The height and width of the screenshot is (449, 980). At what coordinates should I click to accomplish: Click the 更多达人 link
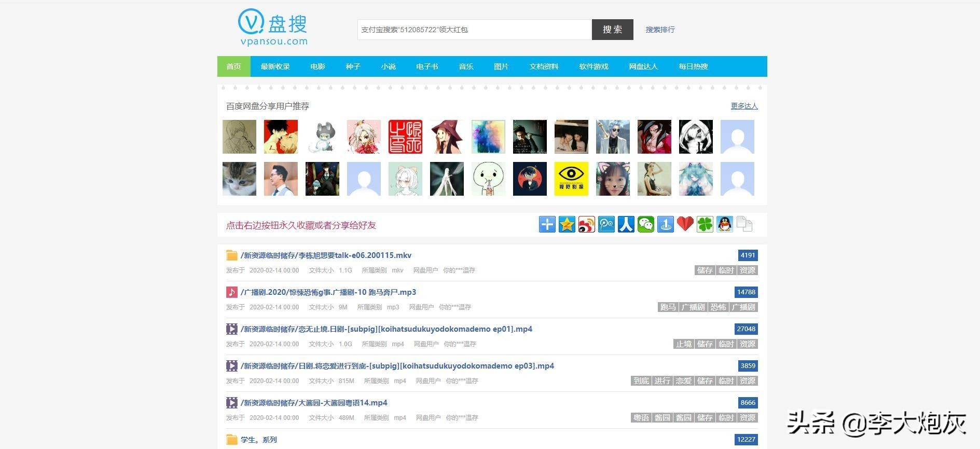(x=744, y=106)
